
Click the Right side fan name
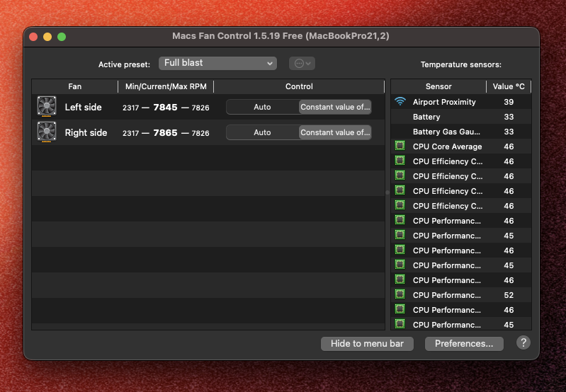point(86,133)
